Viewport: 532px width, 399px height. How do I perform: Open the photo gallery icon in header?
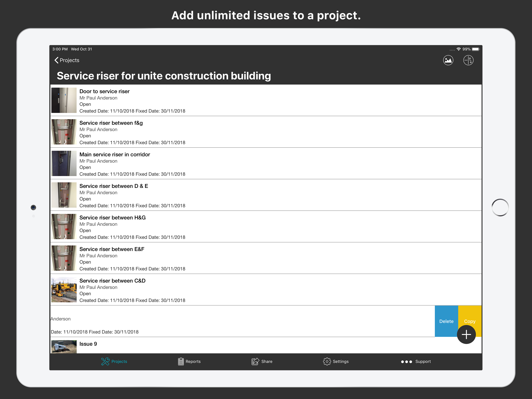click(448, 60)
